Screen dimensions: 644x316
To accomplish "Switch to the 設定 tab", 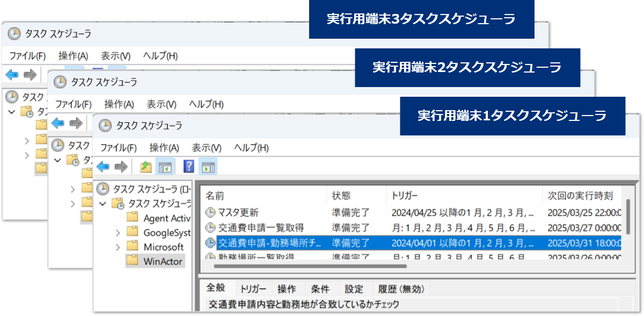I will (354, 289).
